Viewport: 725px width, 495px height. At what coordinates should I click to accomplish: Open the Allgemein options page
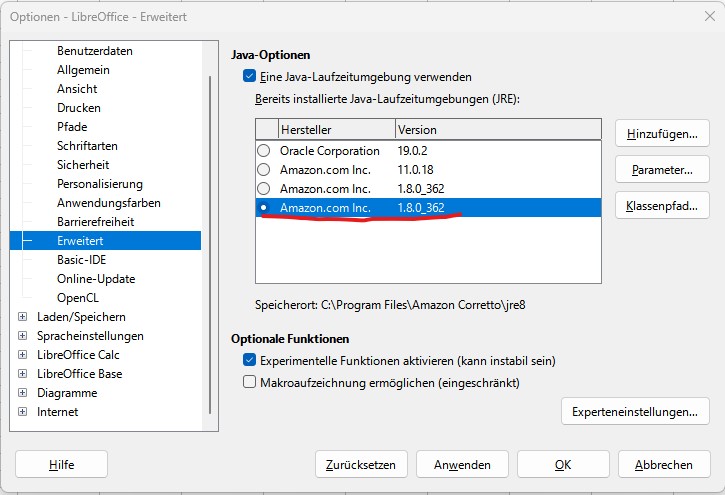[83, 70]
